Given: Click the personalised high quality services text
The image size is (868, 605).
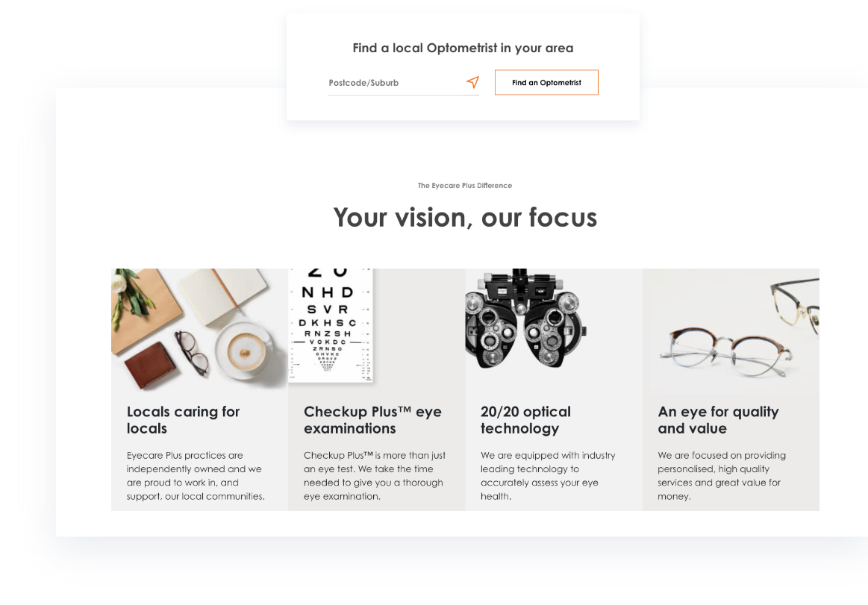Looking at the screenshot, I should point(722,475).
